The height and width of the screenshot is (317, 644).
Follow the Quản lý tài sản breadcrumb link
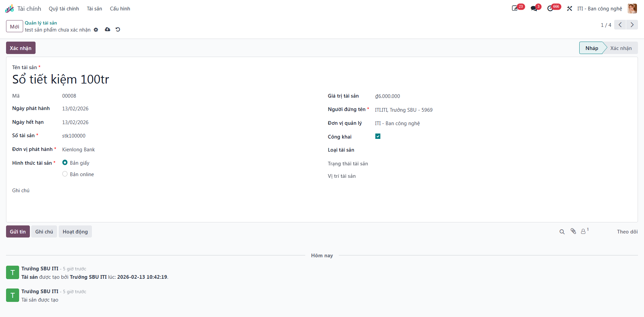tap(41, 23)
